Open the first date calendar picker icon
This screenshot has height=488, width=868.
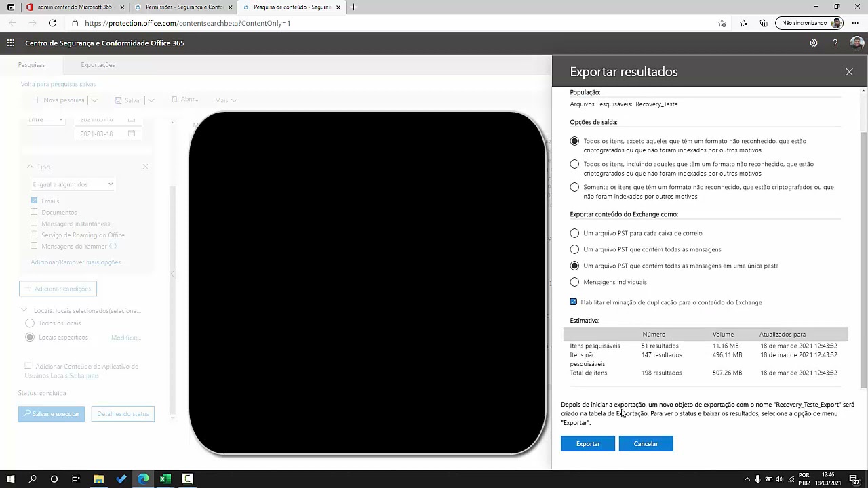click(132, 119)
